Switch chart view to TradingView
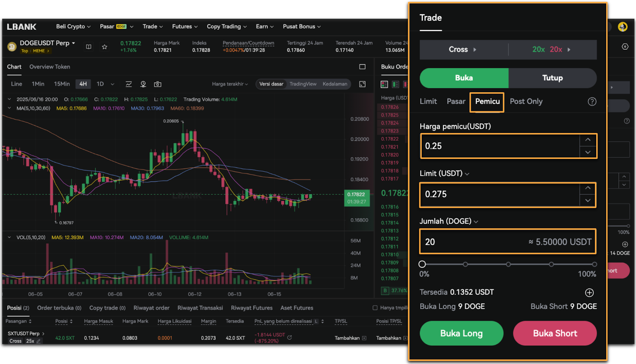 [x=303, y=84]
